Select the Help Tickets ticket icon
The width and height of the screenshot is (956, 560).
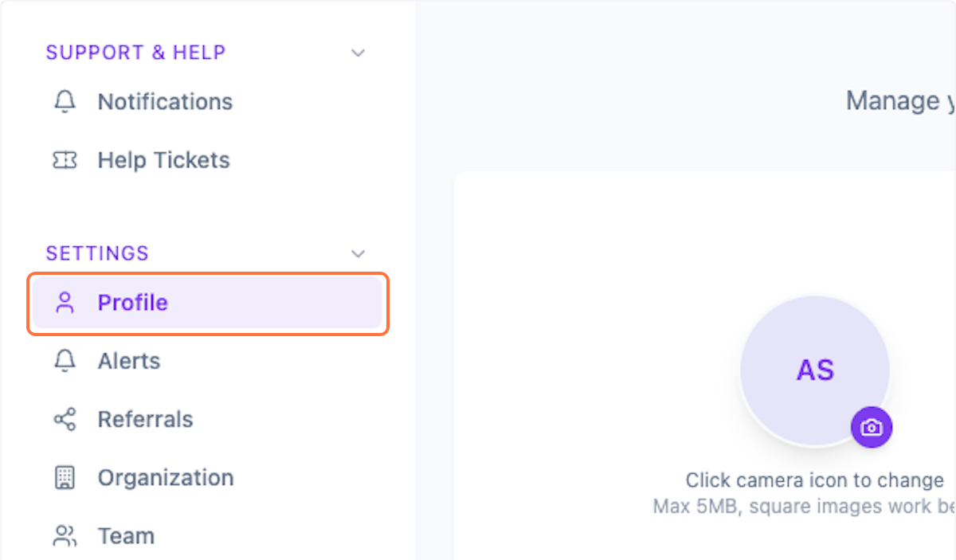[x=64, y=159]
